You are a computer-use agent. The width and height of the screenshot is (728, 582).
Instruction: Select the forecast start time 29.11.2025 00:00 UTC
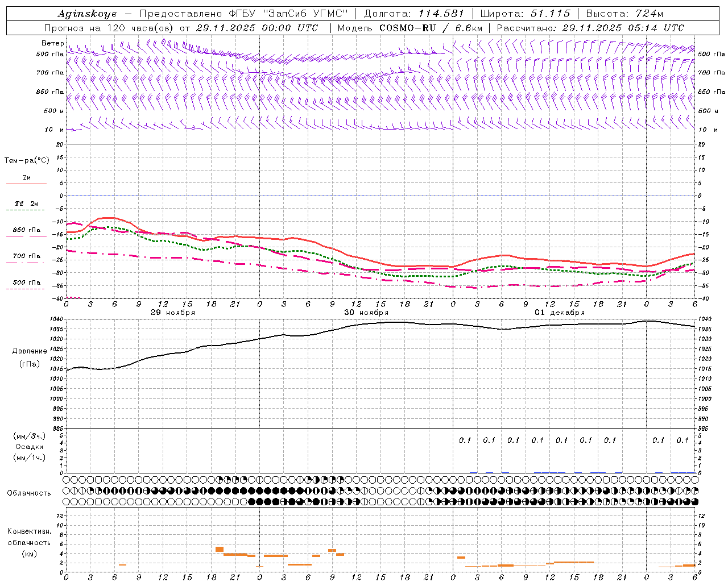click(257, 28)
